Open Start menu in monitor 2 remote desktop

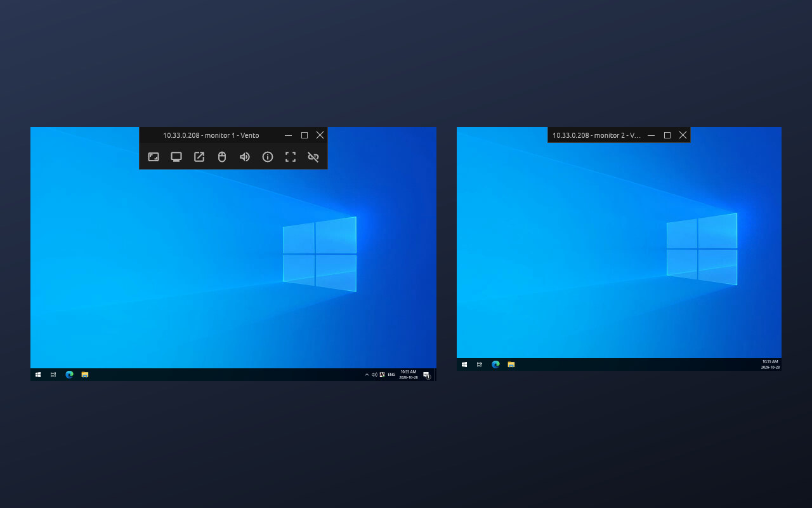point(464,364)
